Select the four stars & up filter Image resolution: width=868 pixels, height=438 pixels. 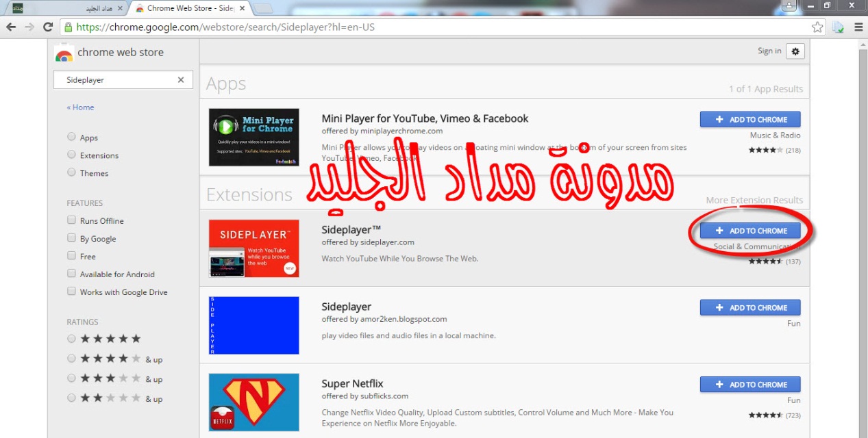(71, 359)
